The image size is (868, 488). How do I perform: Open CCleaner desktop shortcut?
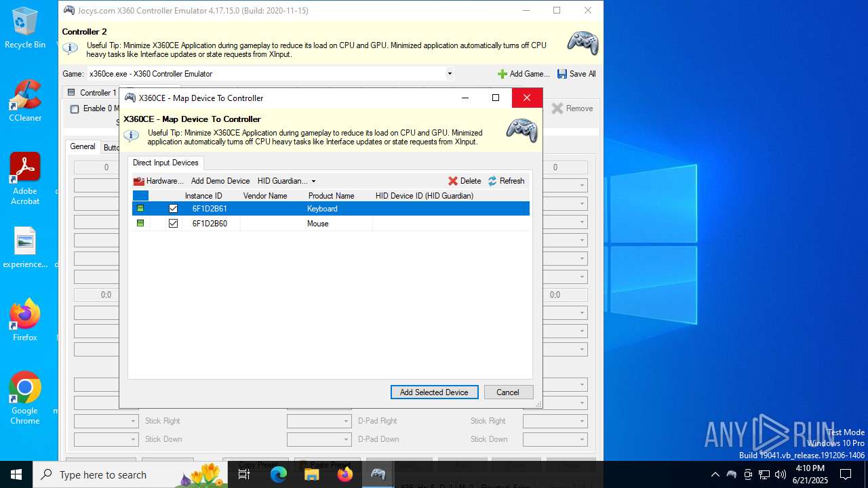tap(25, 101)
